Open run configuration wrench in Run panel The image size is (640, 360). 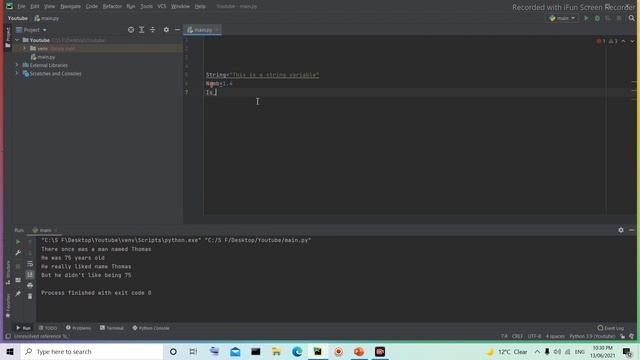coord(18,253)
